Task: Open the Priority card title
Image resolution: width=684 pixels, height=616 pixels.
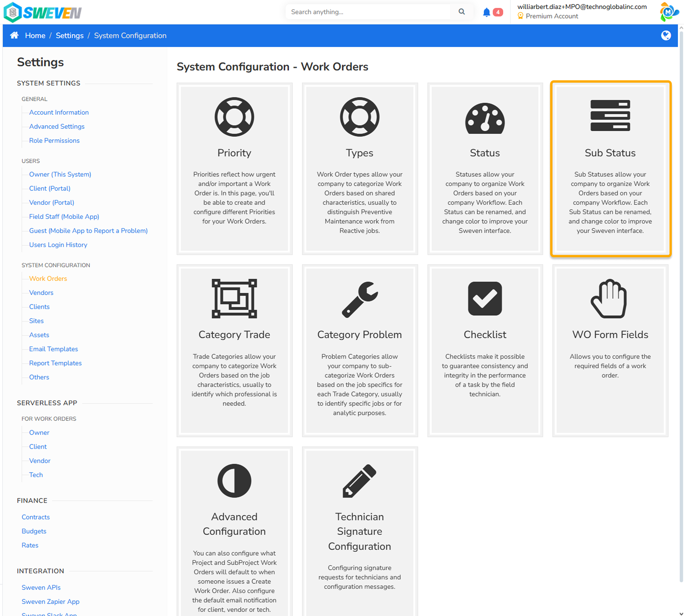Action: coord(234,153)
